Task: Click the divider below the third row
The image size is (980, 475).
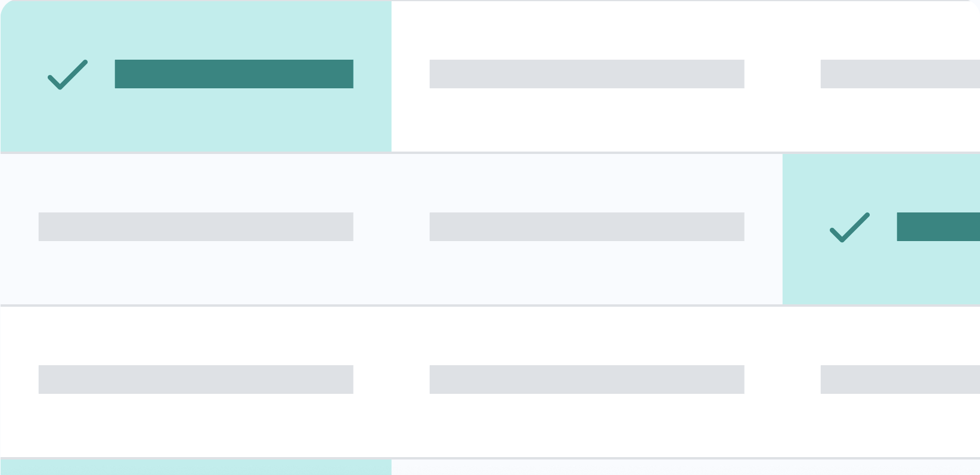Action: click(x=490, y=458)
